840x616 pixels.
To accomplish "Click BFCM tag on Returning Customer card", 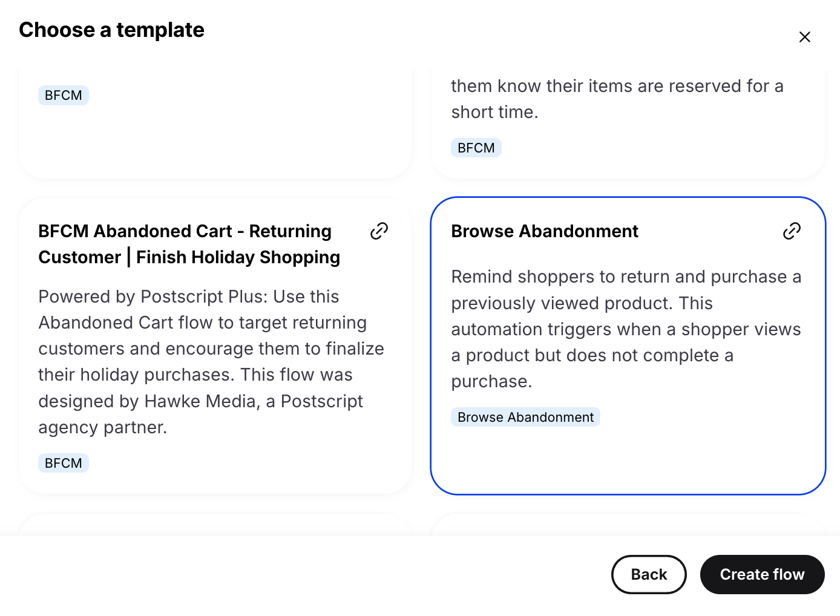I will [x=64, y=463].
